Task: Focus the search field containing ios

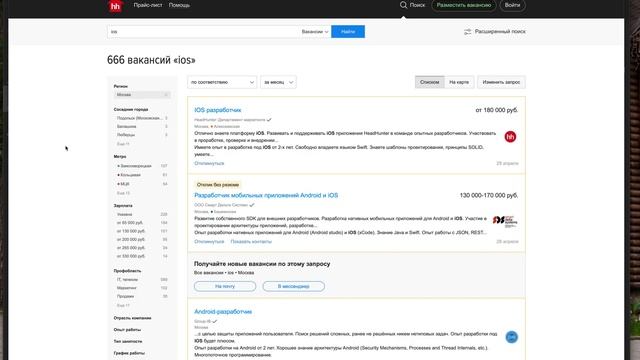Action: (203, 31)
